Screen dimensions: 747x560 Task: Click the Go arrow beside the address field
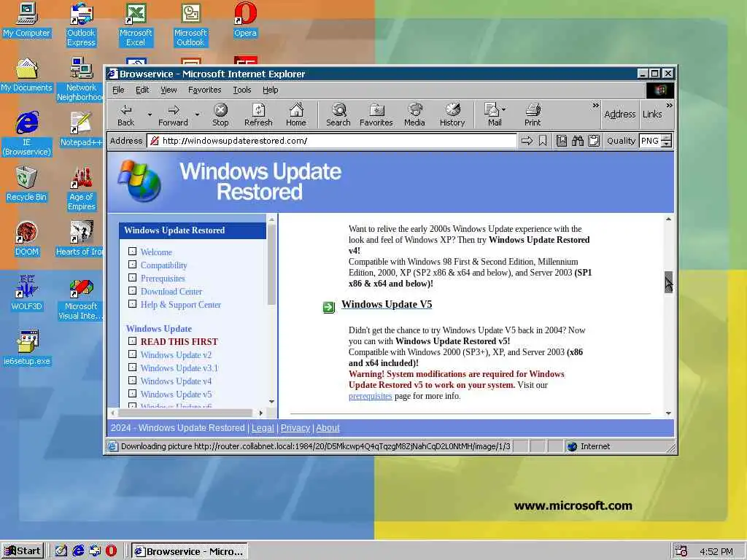[527, 141]
